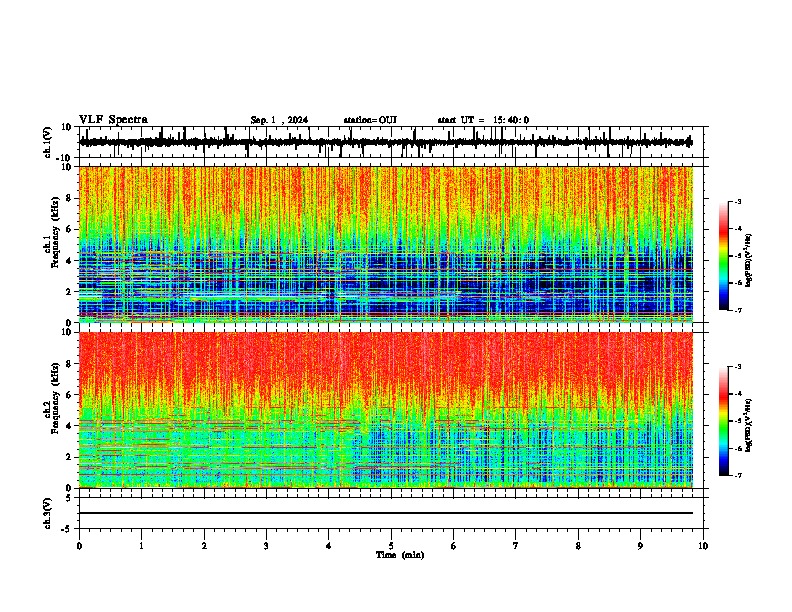Click the date 'Sep. 1 , 2024'

[279, 120]
